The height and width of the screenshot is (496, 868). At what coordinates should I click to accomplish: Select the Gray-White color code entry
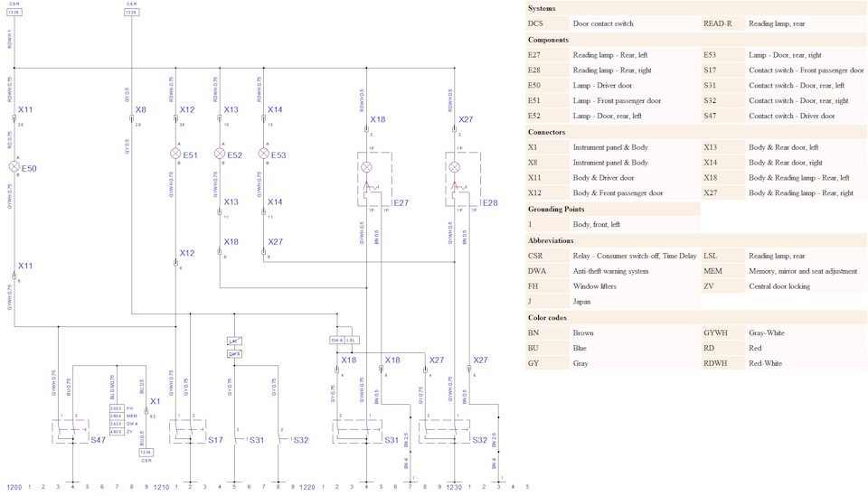click(766, 332)
